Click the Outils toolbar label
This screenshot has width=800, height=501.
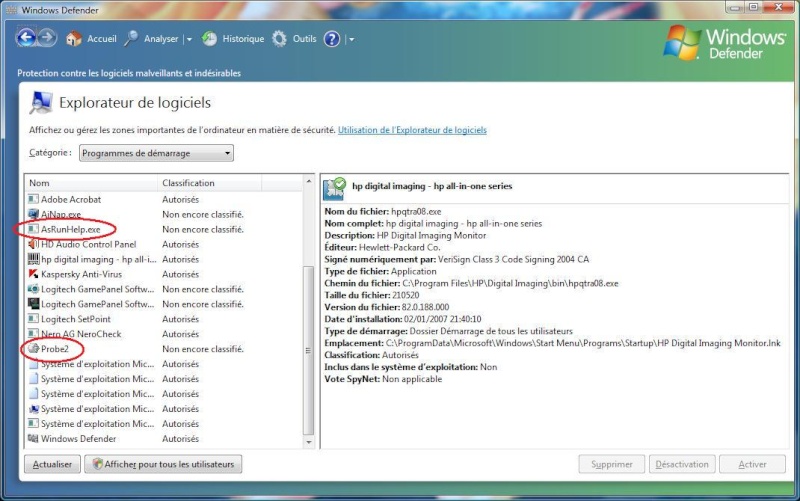tap(304, 39)
